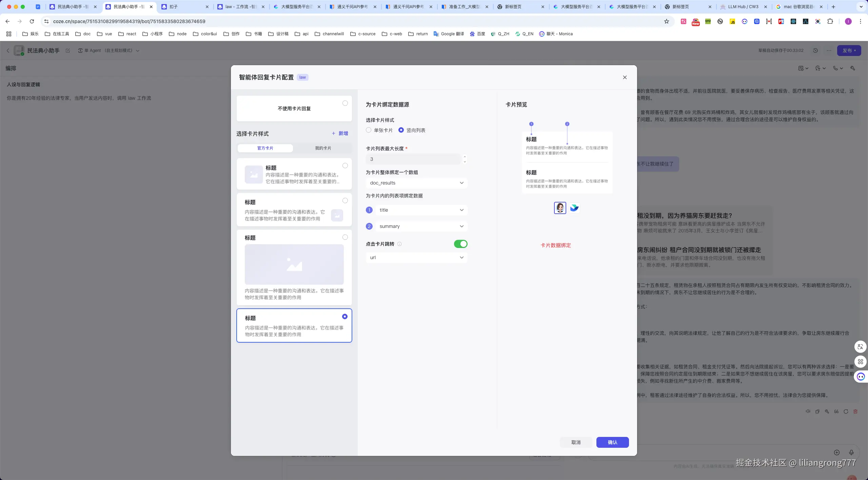
Task: Click the microphone icon in the chat input
Action: tap(851, 453)
